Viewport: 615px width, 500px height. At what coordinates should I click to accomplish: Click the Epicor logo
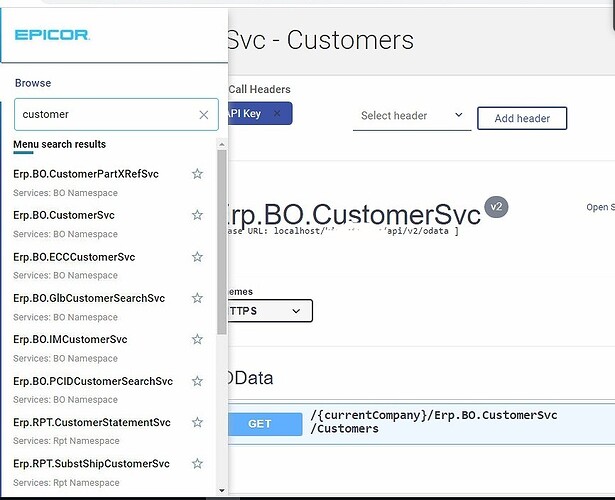[x=52, y=35]
